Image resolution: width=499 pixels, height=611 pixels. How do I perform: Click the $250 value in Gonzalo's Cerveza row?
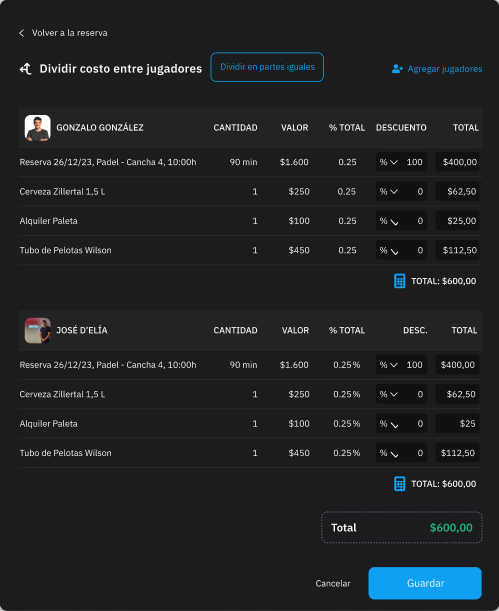299,192
